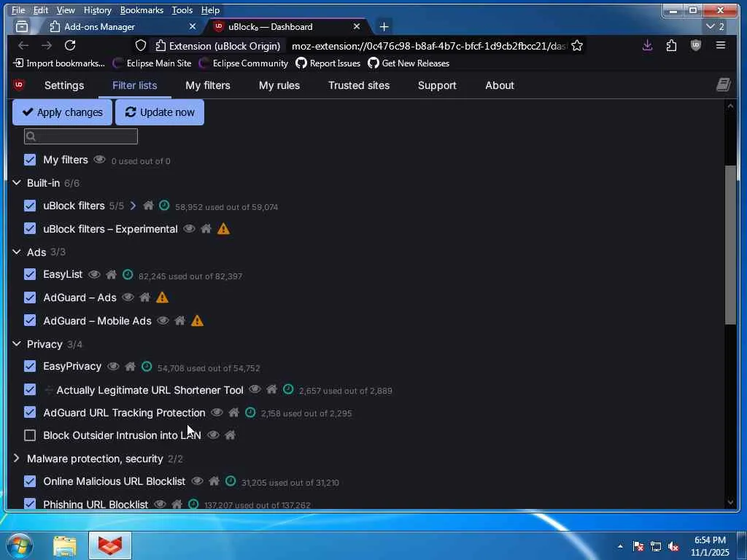Click the filter lists search field
Screen dimensions: 747x560
[x=81, y=136]
